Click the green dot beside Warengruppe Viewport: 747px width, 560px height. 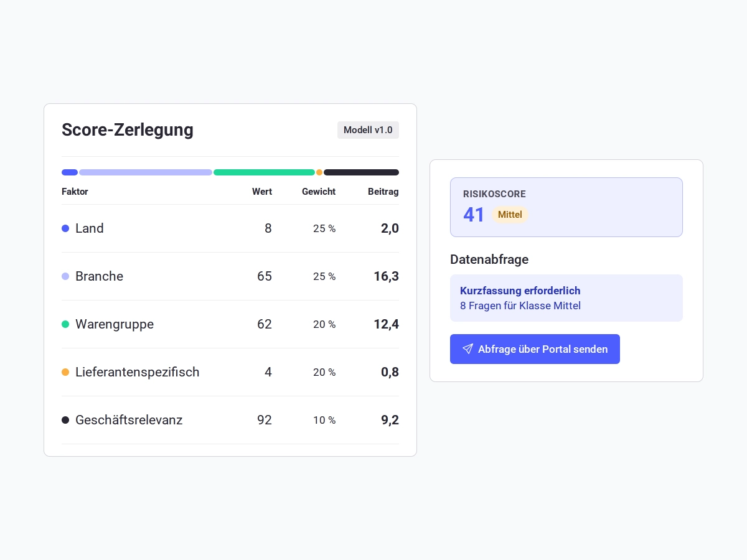click(x=65, y=324)
